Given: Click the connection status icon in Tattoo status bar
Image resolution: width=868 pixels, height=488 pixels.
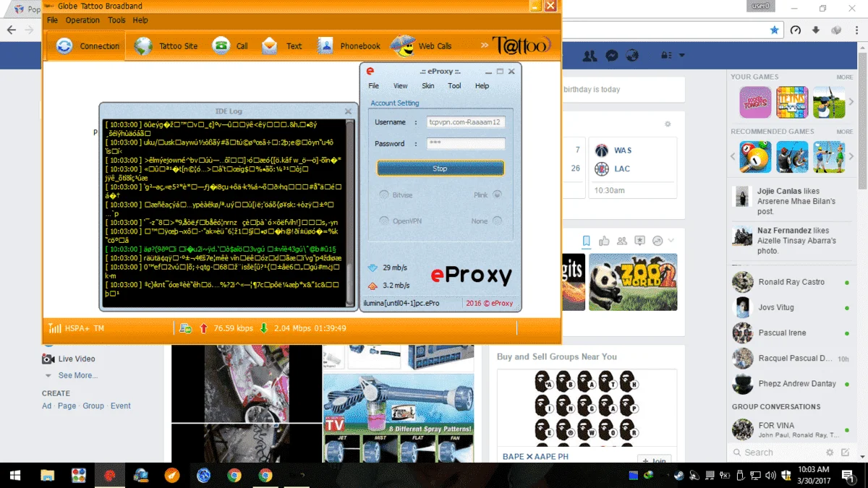Looking at the screenshot, I should pos(186,328).
